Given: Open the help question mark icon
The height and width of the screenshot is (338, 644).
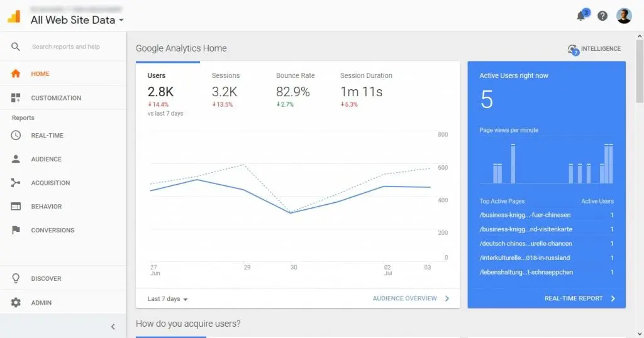Looking at the screenshot, I should [x=602, y=16].
